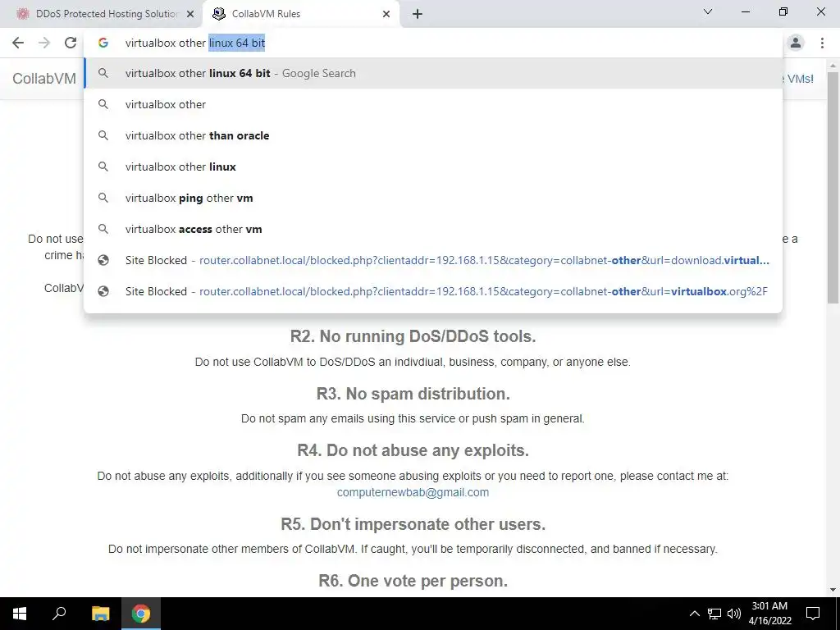Pick the 'virtualbox other than oracle' suggestion
Image resolution: width=840 pixels, height=630 pixels.
click(433, 135)
